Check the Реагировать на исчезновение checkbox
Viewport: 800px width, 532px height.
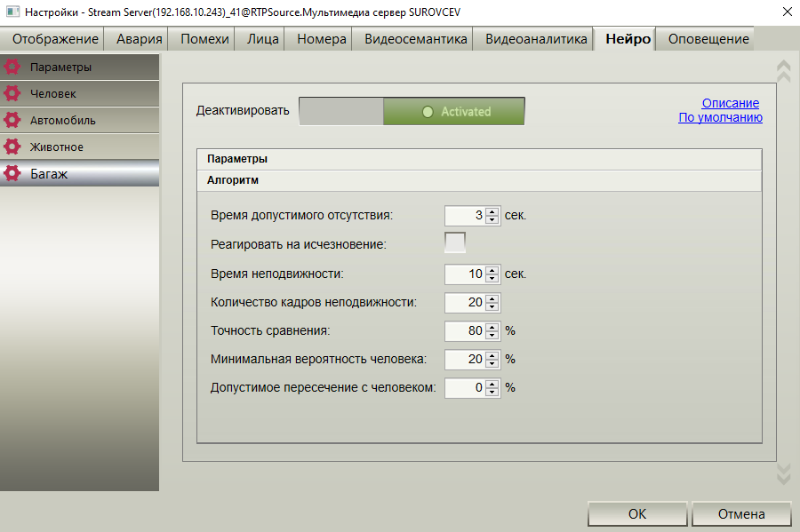point(454,242)
